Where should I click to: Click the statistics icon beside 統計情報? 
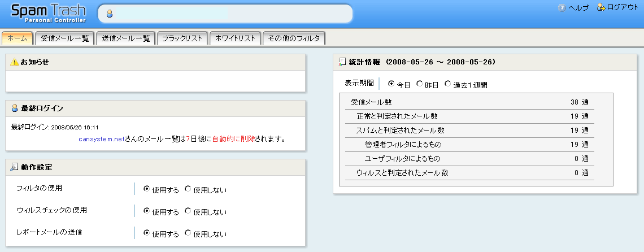point(342,62)
